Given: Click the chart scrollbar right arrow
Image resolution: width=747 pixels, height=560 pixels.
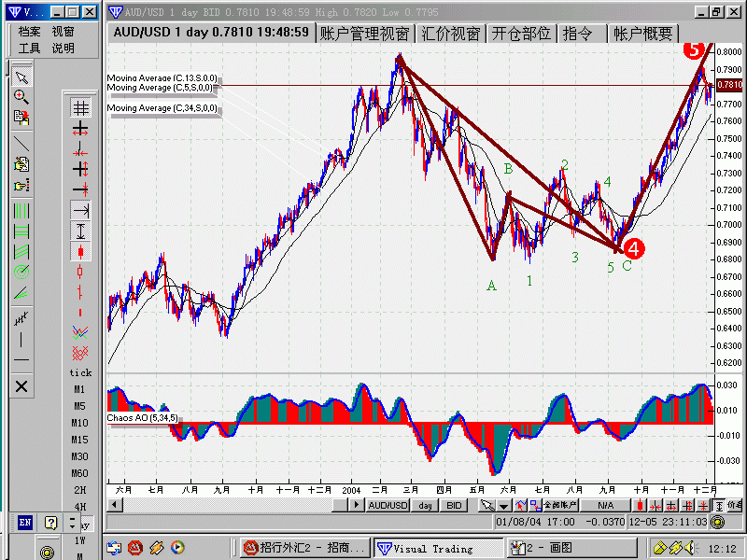Looking at the screenshot, I should pyautogui.click(x=356, y=505).
